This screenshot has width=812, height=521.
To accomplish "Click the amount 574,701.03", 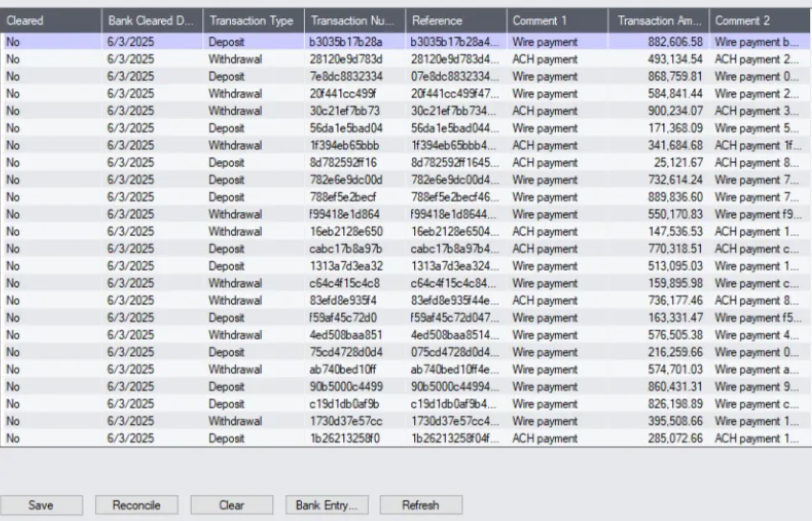I will coord(675,369).
